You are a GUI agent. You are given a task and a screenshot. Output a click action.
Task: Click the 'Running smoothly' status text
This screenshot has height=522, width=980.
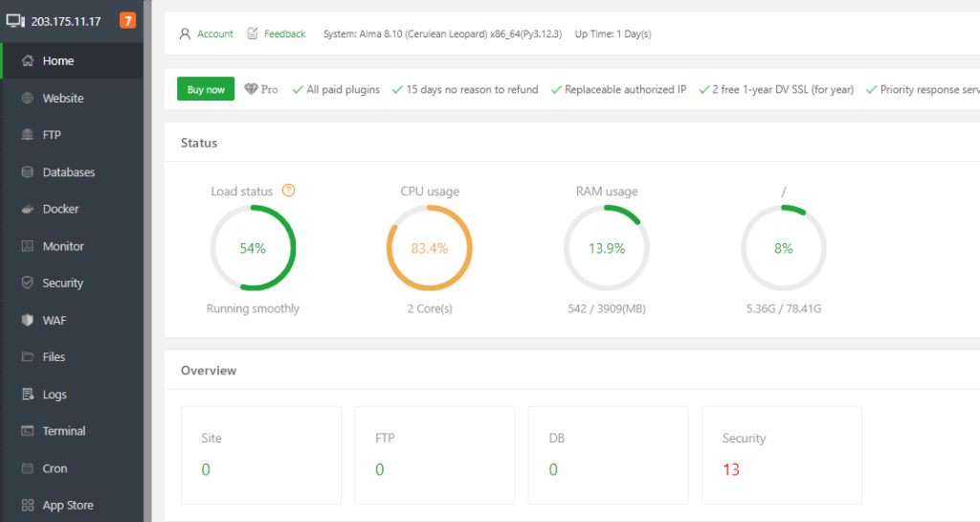(253, 308)
